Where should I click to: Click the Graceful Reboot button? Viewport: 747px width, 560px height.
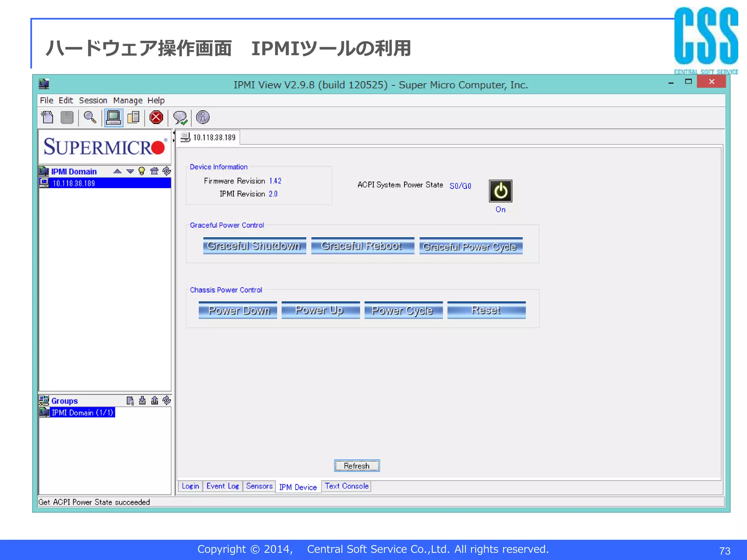point(363,246)
